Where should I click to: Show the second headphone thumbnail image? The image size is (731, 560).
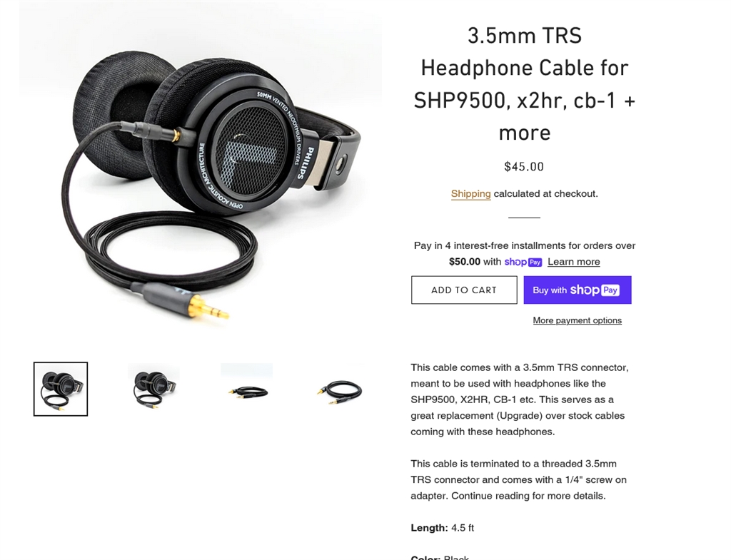pyautogui.click(x=154, y=388)
